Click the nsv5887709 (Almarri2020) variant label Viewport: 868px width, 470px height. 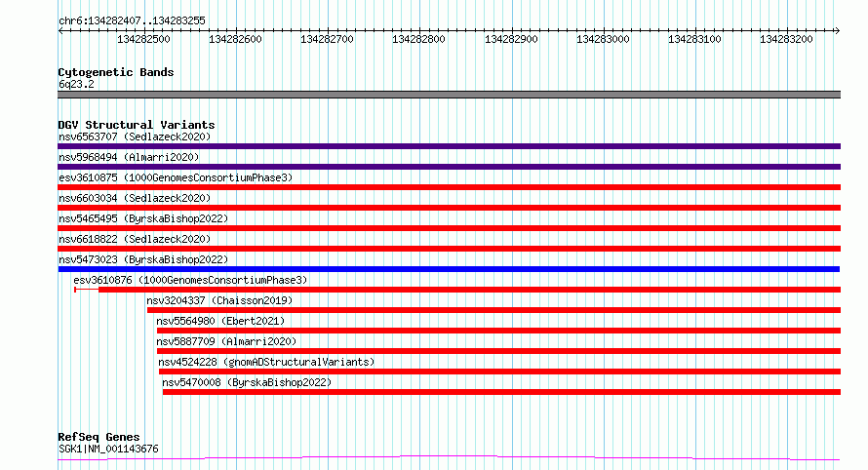(226, 341)
